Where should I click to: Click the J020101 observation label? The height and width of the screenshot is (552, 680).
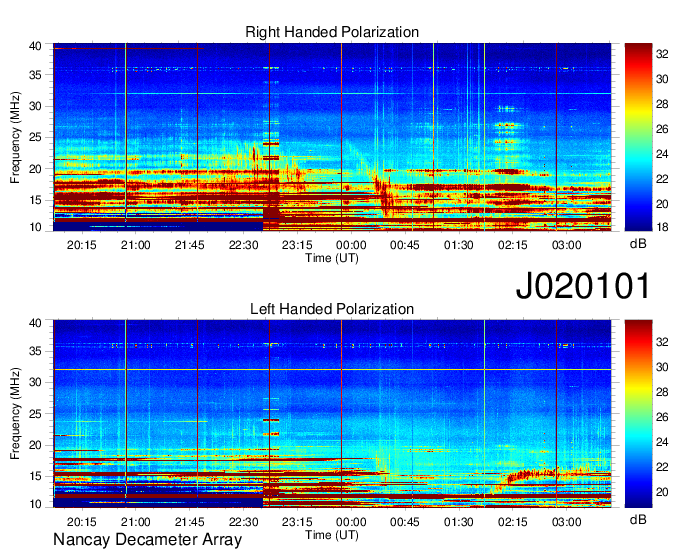click(x=583, y=286)
